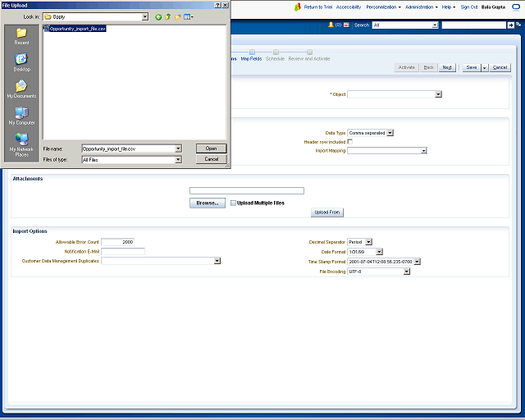Click the Up One Level folder icon
The height and width of the screenshot is (420, 525).
click(x=167, y=16)
